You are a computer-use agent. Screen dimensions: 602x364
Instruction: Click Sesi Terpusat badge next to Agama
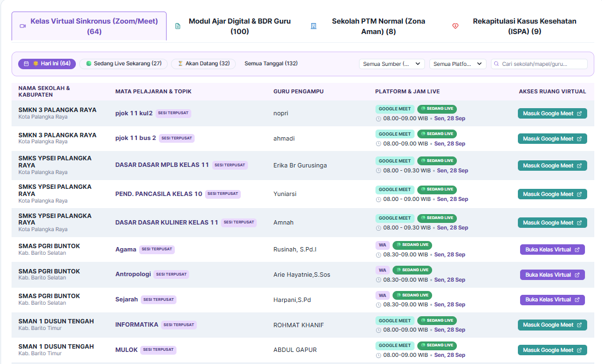point(157,249)
